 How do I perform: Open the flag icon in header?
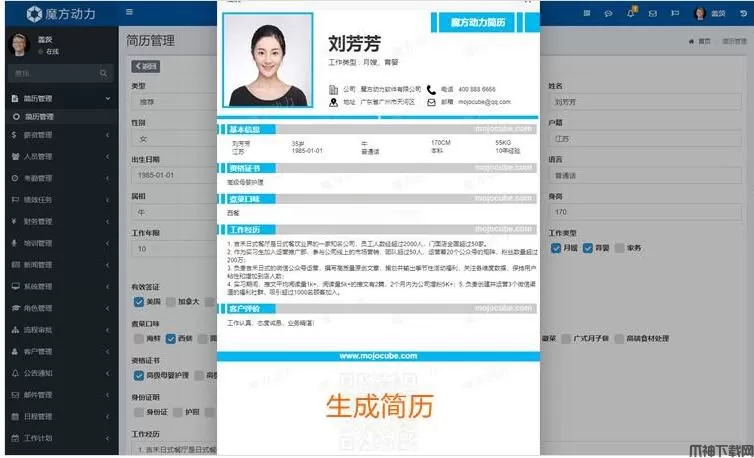tap(675, 13)
